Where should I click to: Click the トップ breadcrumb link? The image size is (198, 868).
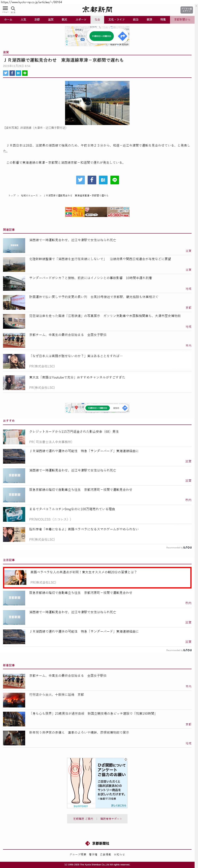pyautogui.click(x=12, y=195)
